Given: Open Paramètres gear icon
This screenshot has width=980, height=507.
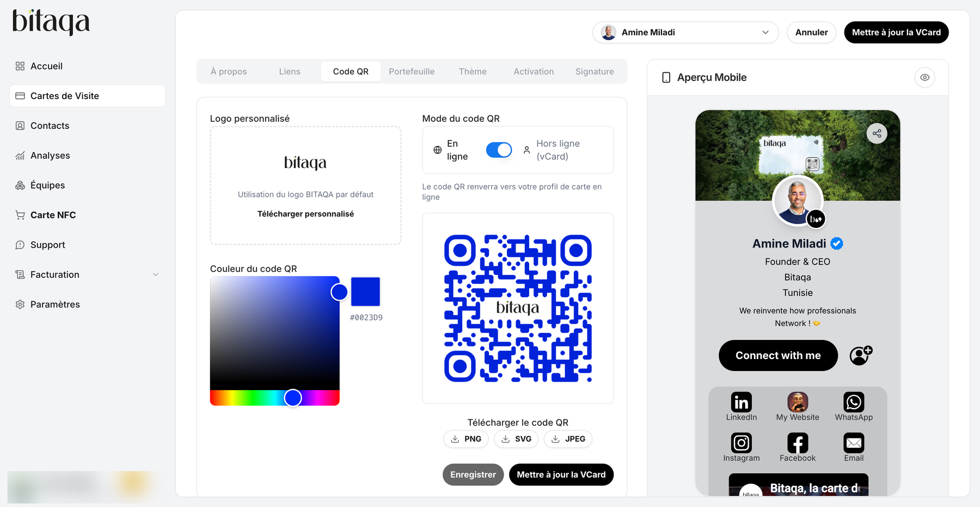Looking at the screenshot, I should click(20, 304).
